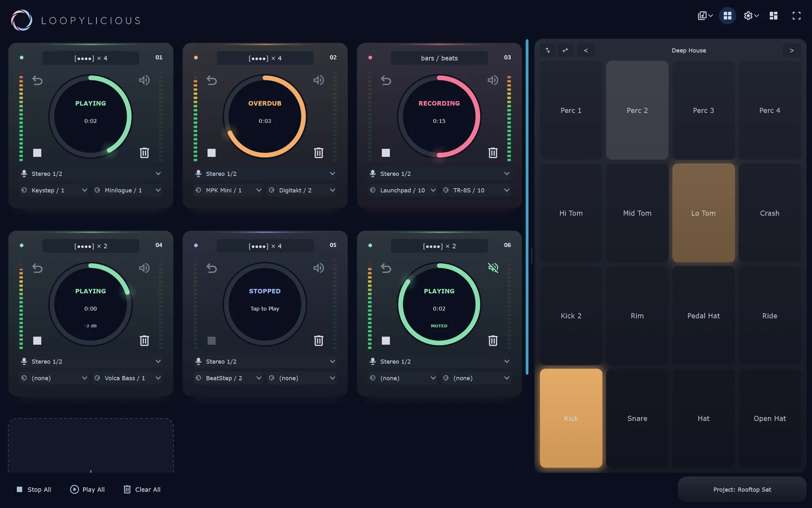Screen dimensions: 812x508
Task: Stop loop 01 with square button
Action: pyautogui.click(x=37, y=153)
